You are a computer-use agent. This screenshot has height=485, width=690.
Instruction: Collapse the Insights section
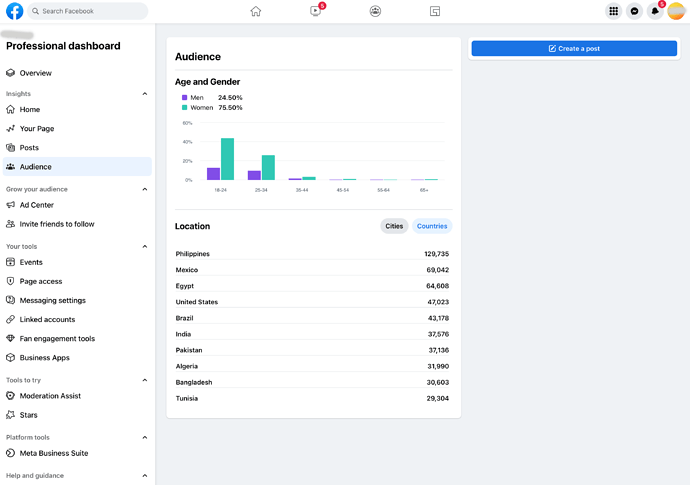(144, 94)
